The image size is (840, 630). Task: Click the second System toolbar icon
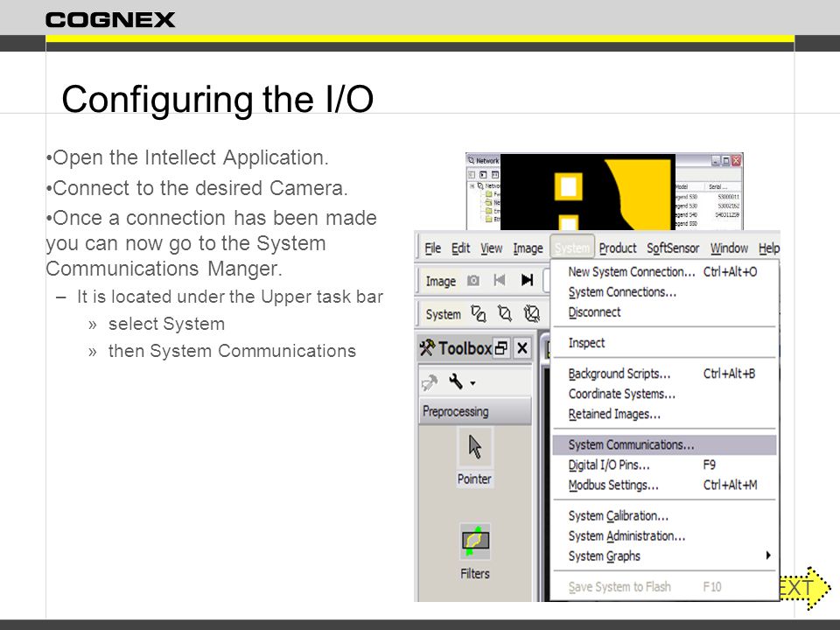(505, 313)
